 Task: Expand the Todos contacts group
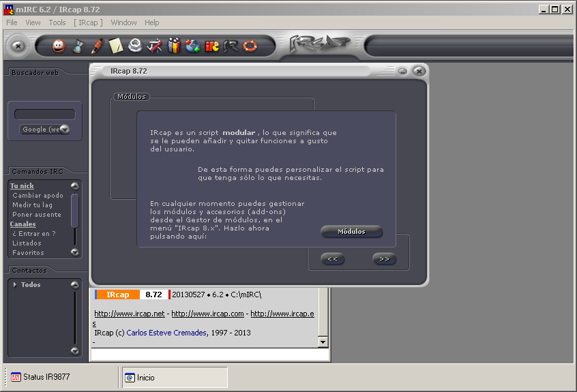pos(15,285)
